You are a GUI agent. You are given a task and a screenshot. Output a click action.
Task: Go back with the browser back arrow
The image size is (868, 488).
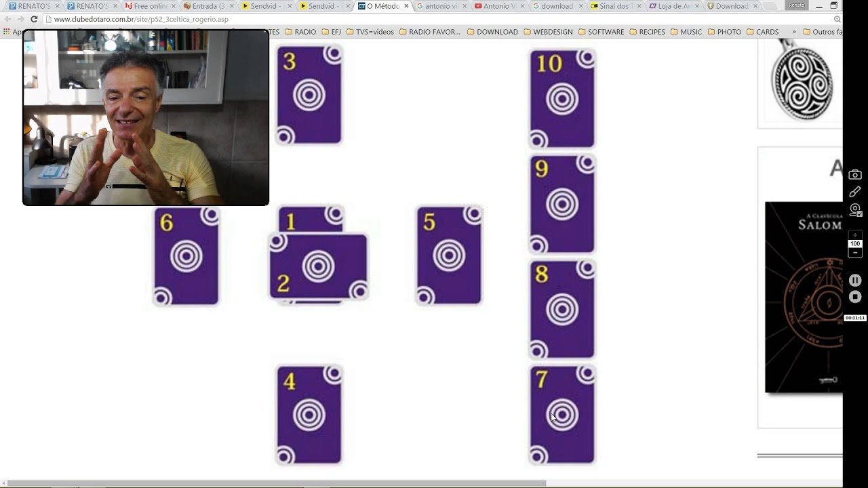[7, 19]
